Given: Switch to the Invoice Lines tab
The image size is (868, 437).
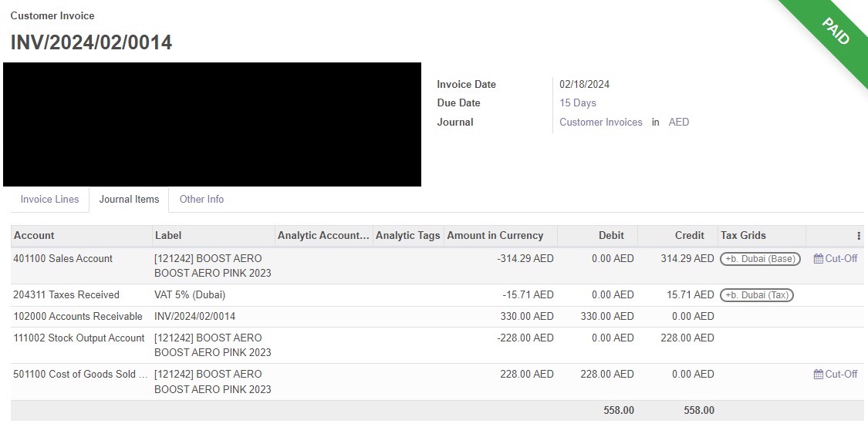Looking at the screenshot, I should point(50,199).
